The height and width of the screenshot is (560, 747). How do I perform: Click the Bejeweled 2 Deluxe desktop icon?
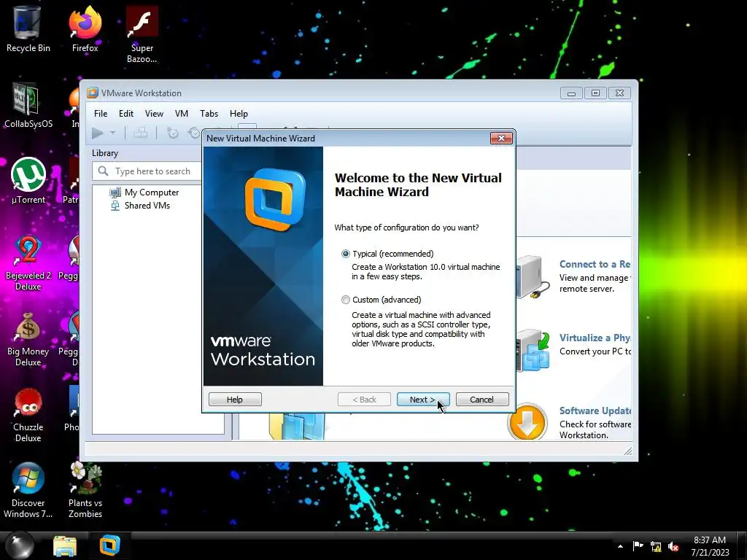click(x=28, y=262)
